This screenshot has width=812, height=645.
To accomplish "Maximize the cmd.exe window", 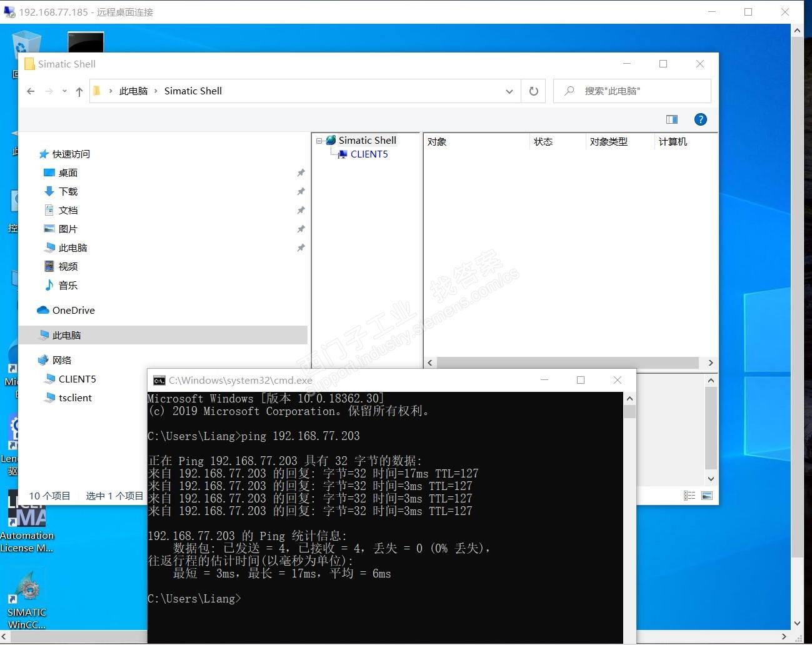I will [581, 380].
